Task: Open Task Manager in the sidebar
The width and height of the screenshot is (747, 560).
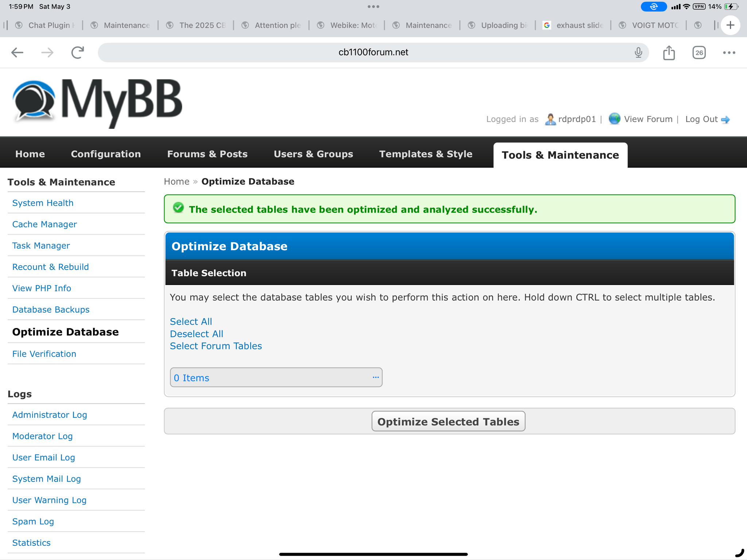Action: click(x=41, y=246)
